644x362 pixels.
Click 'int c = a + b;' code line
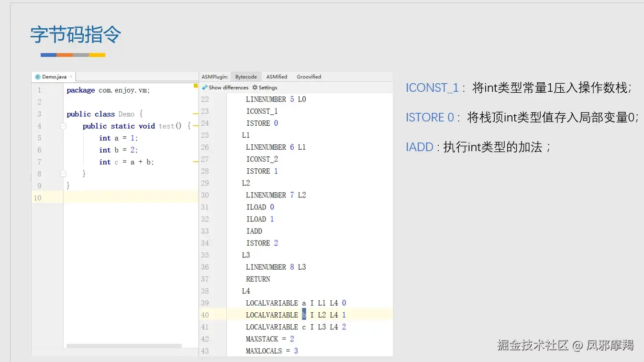point(126,162)
